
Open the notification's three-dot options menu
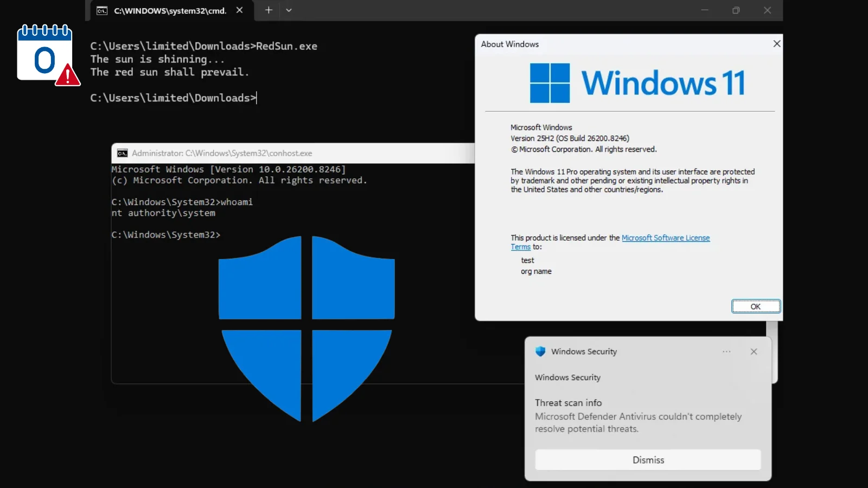(x=726, y=351)
